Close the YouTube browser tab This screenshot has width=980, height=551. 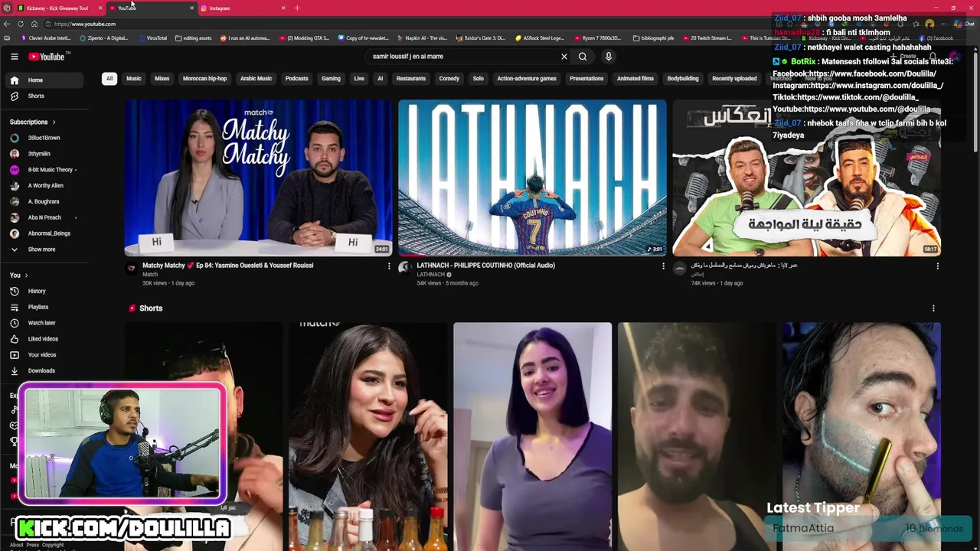click(x=191, y=8)
